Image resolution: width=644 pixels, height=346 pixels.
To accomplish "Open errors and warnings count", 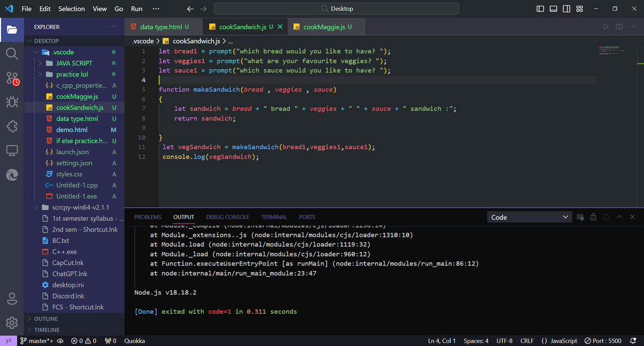I will click(x=83, y=341).
